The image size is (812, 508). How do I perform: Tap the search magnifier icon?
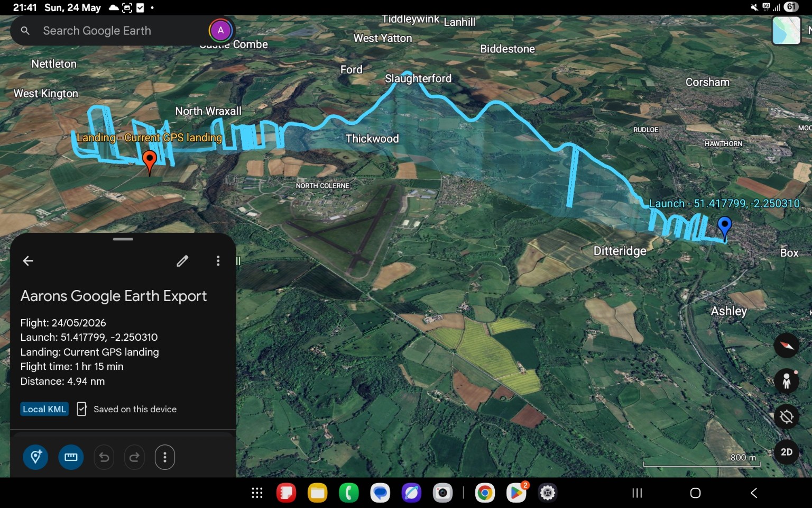(x=25, y=31)
